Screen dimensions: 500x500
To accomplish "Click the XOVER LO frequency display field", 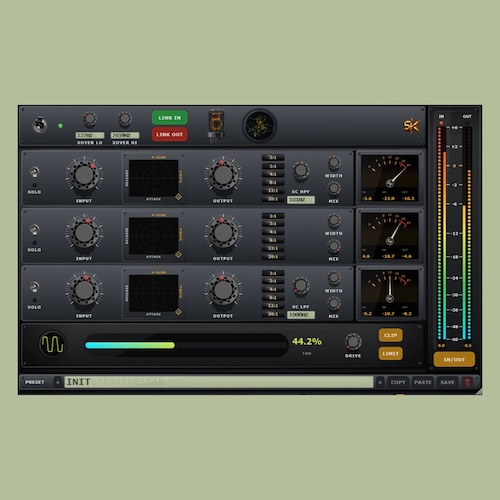I will (90, 135).
